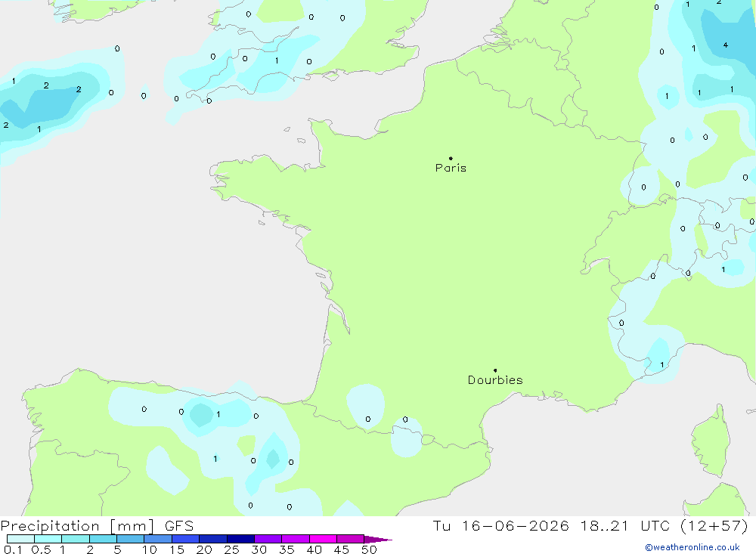Click the Paris city label

pyautogui.click(x=451, y=168)
